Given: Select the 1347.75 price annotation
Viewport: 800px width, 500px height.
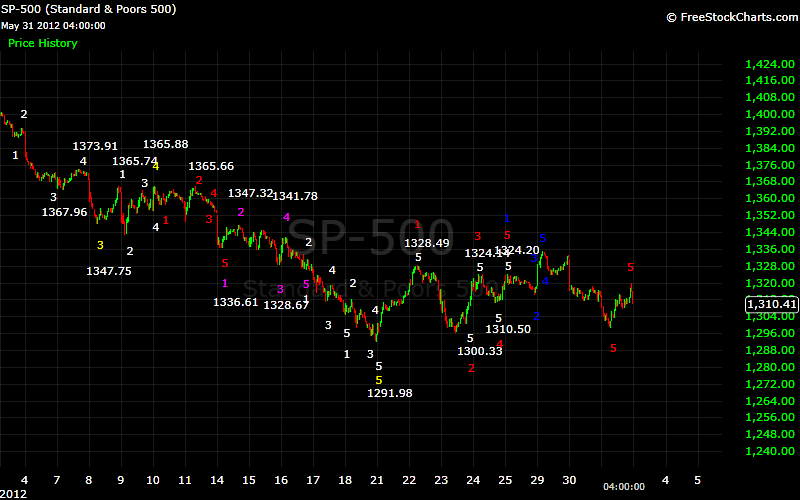Looking at the screenshot, I should click(109, 271).
